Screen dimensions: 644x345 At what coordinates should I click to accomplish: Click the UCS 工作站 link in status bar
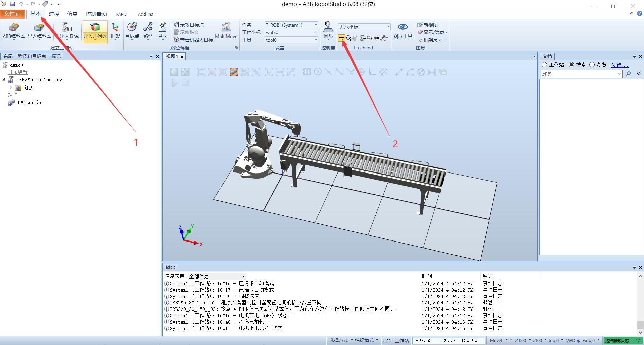pos(401,341)
